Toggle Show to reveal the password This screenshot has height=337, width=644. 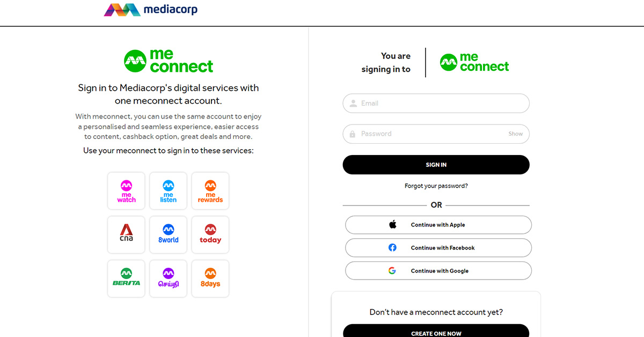[515, 134]
